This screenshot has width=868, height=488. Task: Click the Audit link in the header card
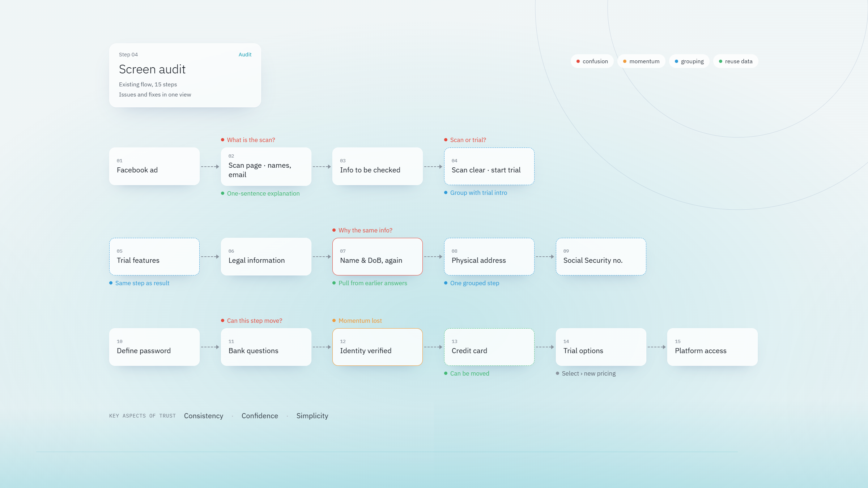point(245,55)
